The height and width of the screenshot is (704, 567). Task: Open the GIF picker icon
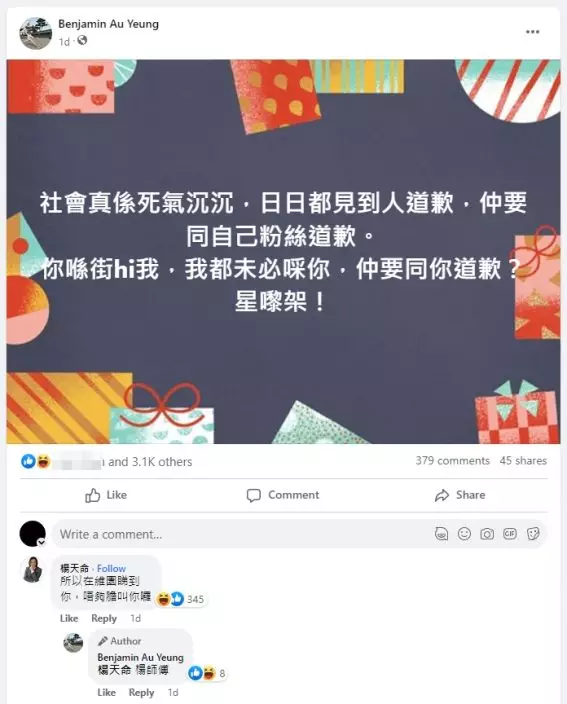[510, 533]
